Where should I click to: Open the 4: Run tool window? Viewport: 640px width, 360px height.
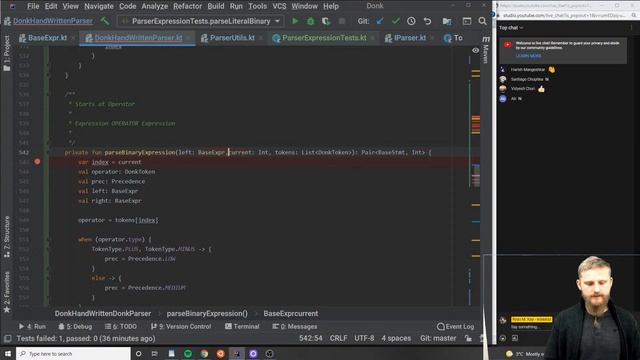coord(32,327)
